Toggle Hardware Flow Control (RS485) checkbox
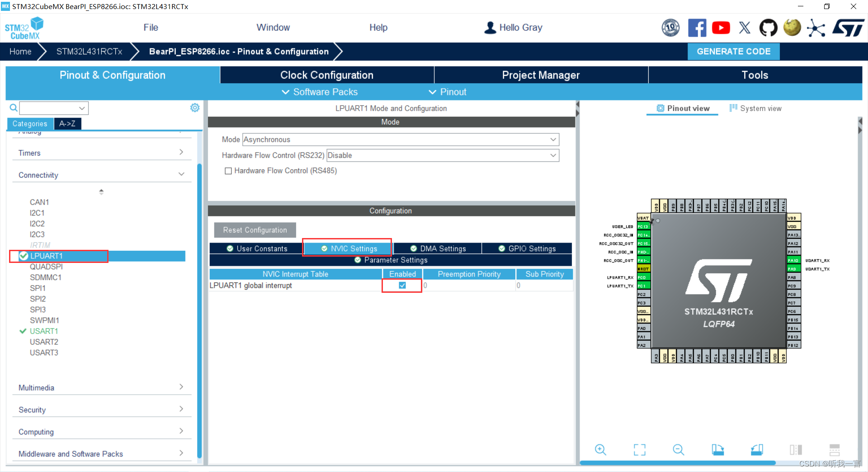 (x=228, y=171)
